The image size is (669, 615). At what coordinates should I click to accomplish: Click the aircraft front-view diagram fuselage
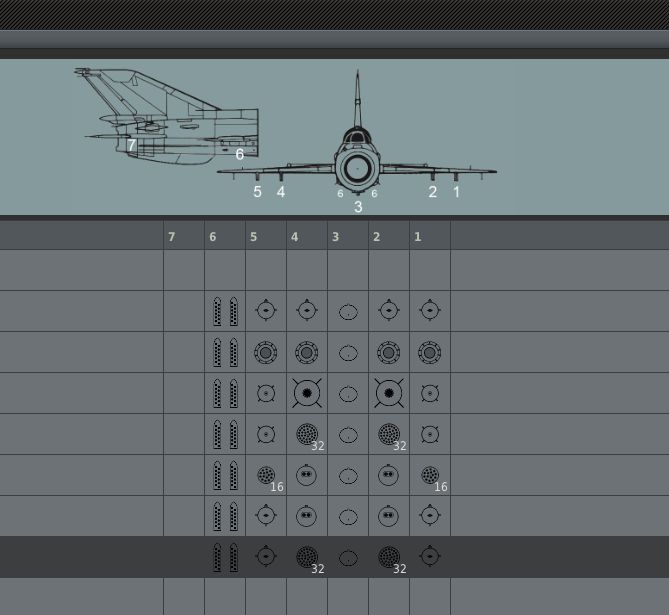tap(358, 168)
